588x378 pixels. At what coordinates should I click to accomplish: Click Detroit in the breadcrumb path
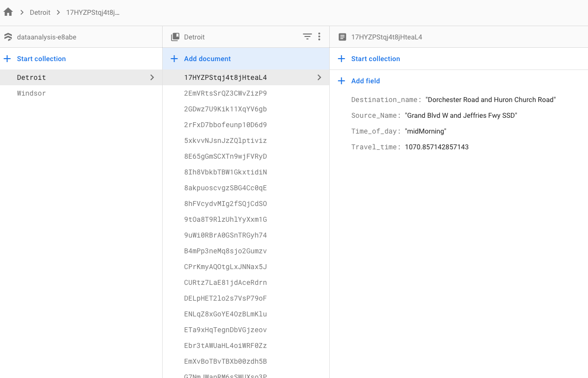click(40, 12)
